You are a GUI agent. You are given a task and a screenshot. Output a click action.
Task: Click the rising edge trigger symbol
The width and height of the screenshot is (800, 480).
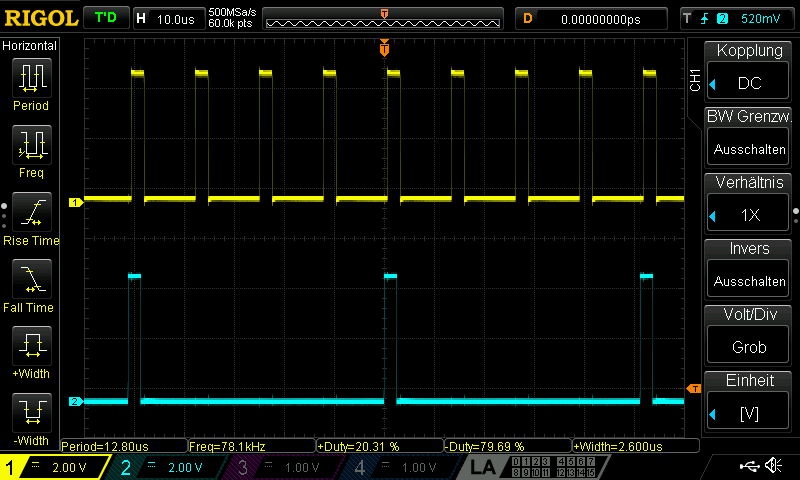coord(705,19)
